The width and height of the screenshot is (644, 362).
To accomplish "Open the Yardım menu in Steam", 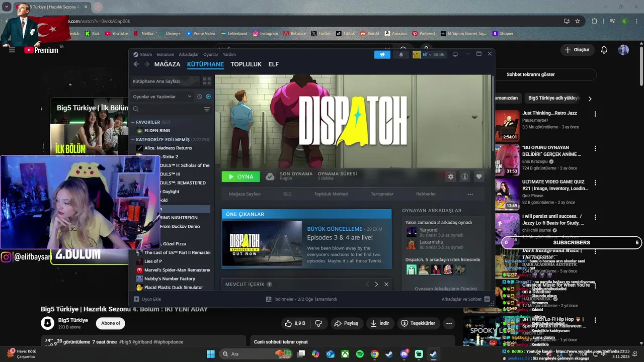I will point(229,54).
